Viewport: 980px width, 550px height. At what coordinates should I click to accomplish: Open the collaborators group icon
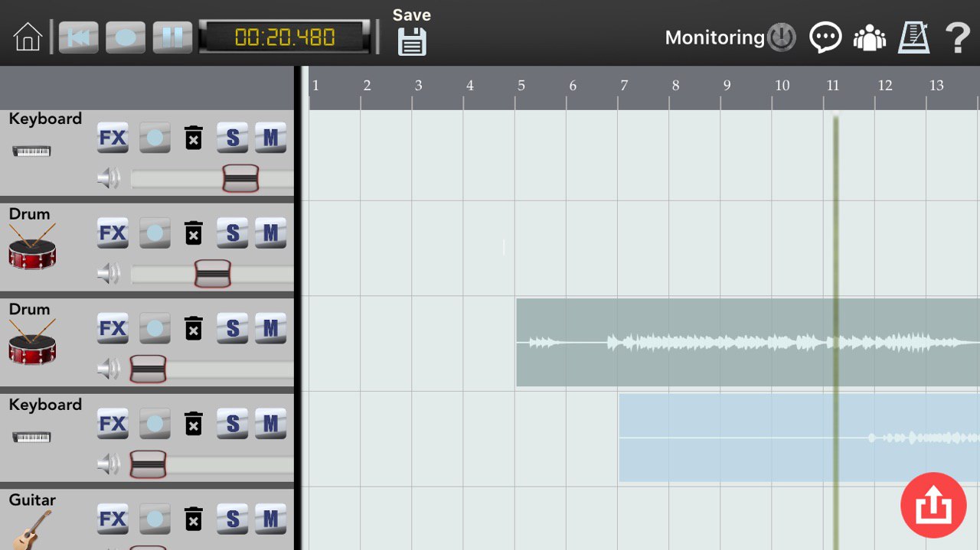pyautogui.click(x=870, y=37)
